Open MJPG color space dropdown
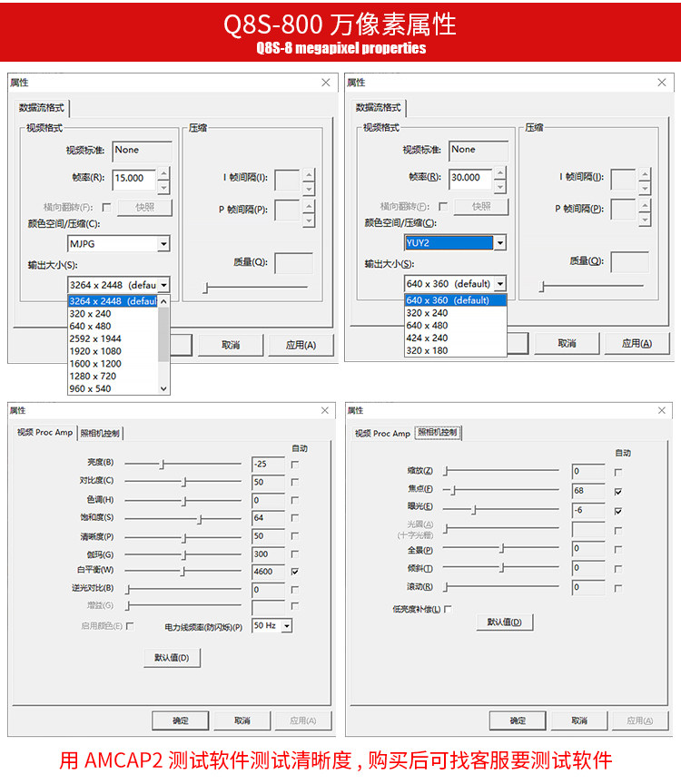 pos(163,244)
